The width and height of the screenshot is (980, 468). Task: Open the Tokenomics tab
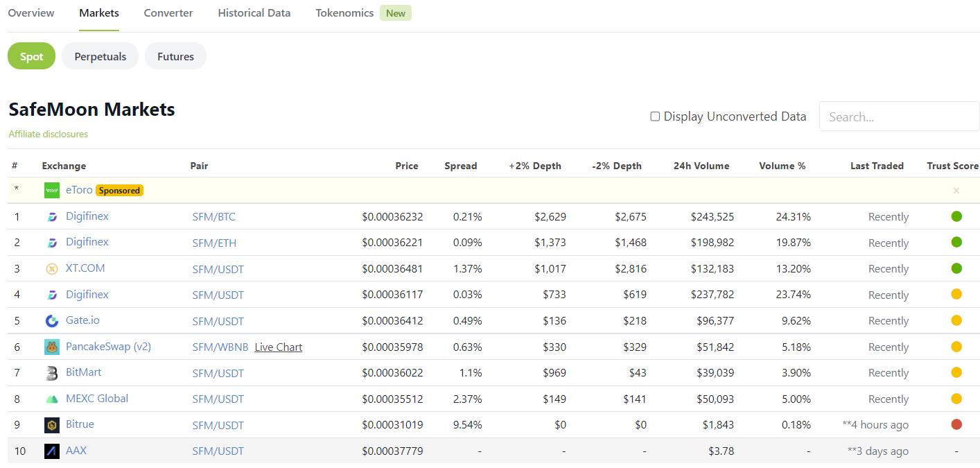point(344,13)
